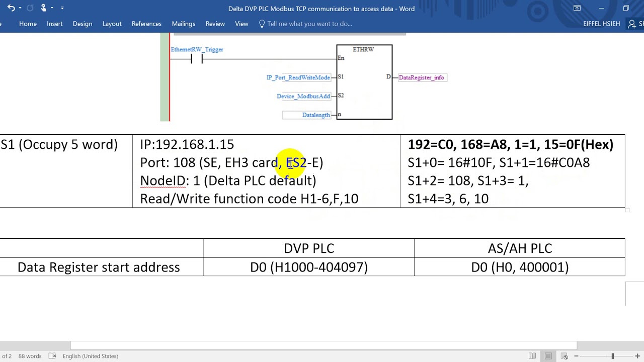Click the ETHRW function block title

tap(363, 49)
